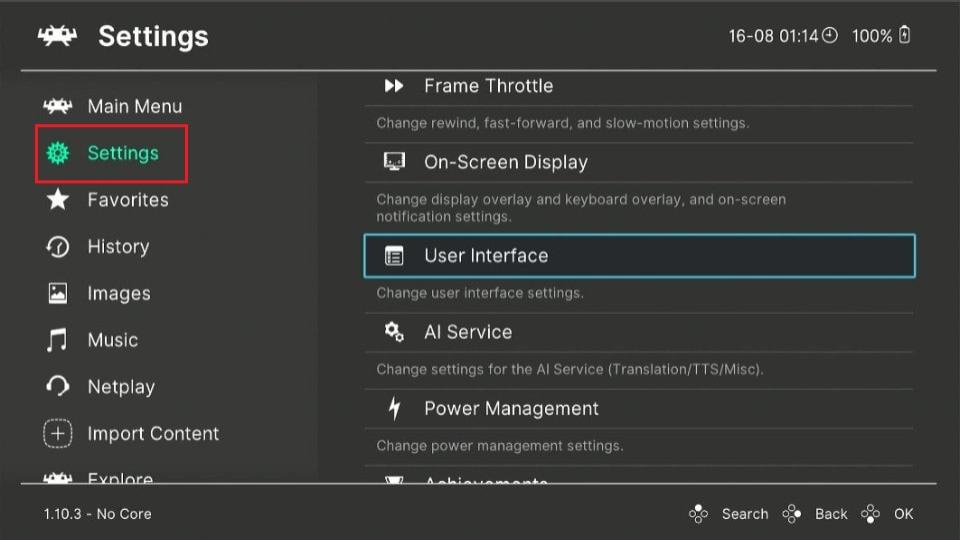Click 'Change settings for the AI Service' description
Screen dimensions: 960x540
pyautogui.click(x=570, y=369)
